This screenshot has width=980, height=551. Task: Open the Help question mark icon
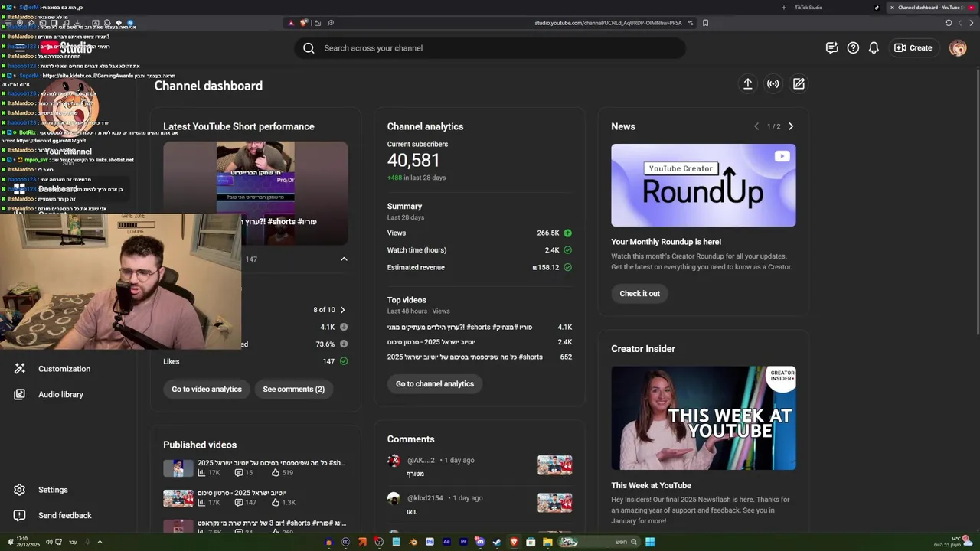(853, 48)
